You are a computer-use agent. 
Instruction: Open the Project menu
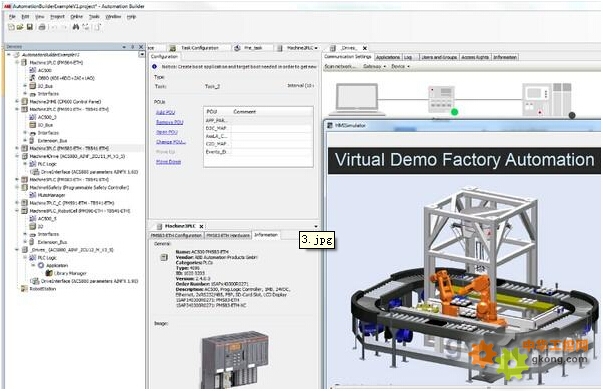coord(57,17)
